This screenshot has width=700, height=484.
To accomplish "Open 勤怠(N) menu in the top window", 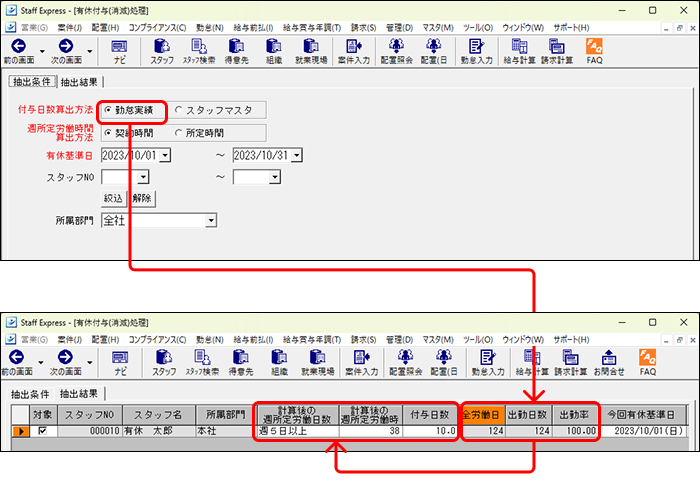I will point(210,28).
